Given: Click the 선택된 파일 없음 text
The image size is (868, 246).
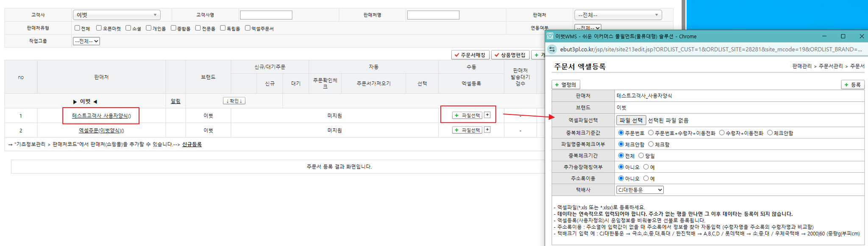Looking at the screenshot, I should point(668,120).
